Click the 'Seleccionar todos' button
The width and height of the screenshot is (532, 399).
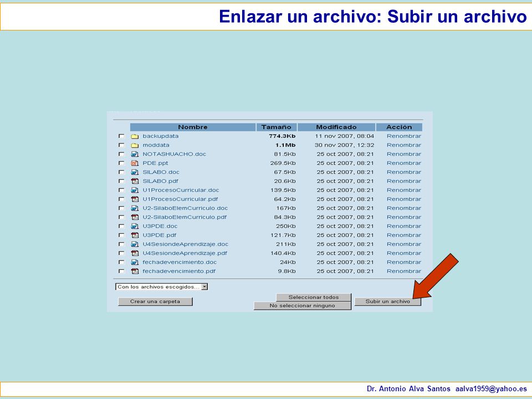pyautogui.click(x=314, y=297)
